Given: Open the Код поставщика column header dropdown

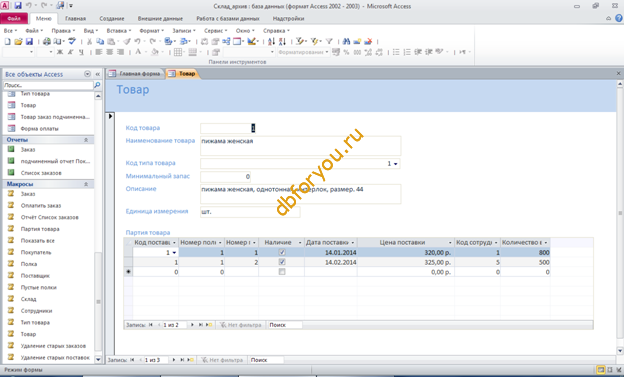Looking at the screenshot, I should (174, 242).
